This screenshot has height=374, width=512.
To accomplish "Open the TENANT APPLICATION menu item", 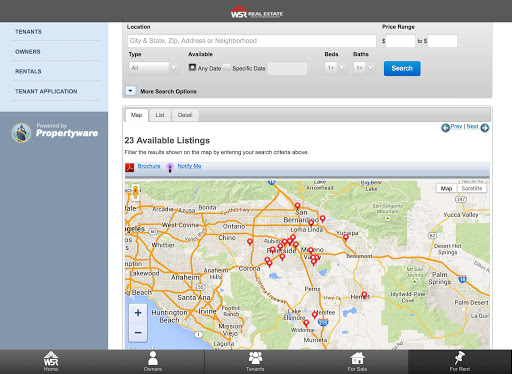I will coord(46,91).
